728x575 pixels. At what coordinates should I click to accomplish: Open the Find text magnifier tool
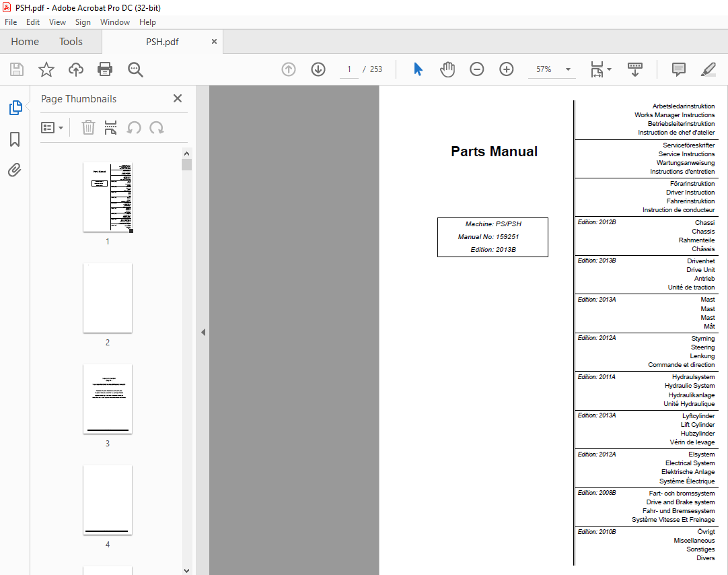(135, 69)
